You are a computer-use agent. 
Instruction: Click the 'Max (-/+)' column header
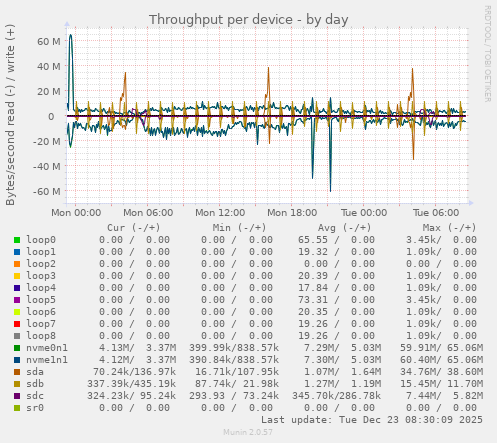449,228
